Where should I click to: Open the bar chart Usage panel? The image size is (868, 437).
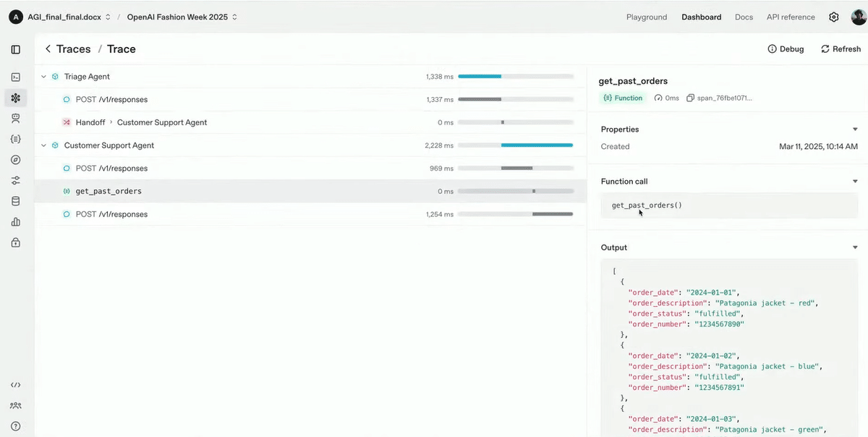point(15,221)
